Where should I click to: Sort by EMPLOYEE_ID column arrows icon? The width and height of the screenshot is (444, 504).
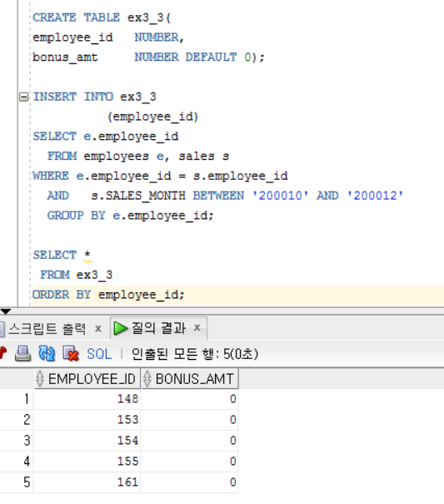(40, 379)
